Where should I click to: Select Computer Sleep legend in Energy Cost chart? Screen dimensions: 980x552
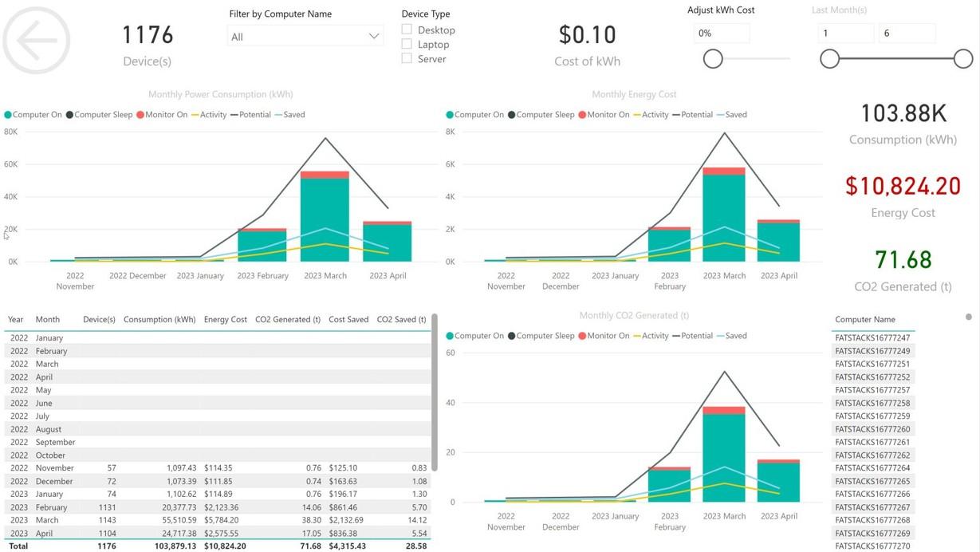541,115
